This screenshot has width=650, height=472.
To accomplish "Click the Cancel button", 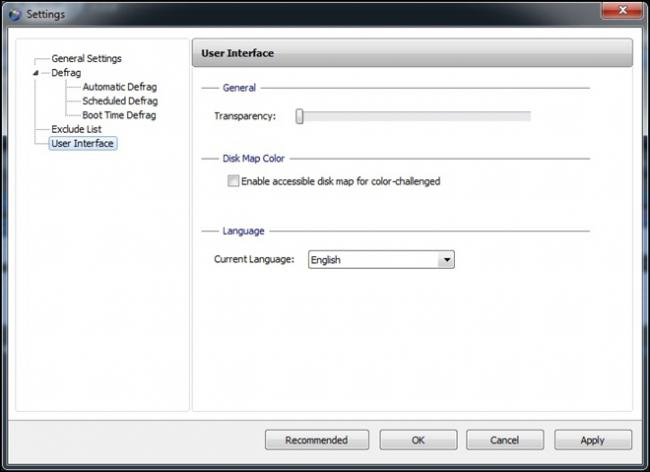I will click(x=504, y=440).
